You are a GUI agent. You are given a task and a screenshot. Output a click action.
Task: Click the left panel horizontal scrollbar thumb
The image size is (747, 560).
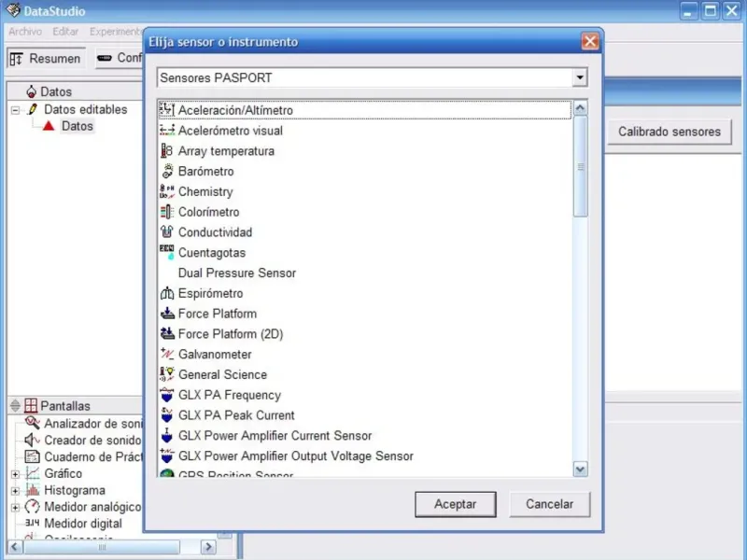click(x=102, y=547)
